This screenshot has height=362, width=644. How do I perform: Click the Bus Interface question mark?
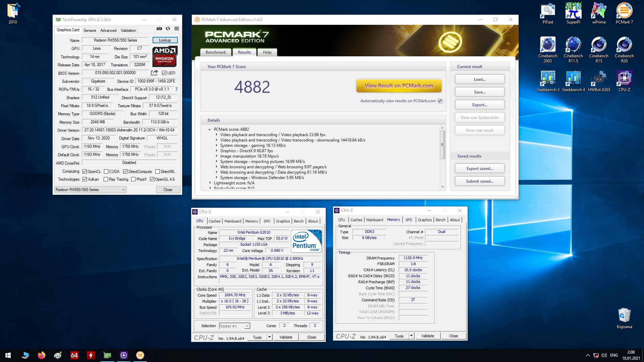tap(176, 89)
